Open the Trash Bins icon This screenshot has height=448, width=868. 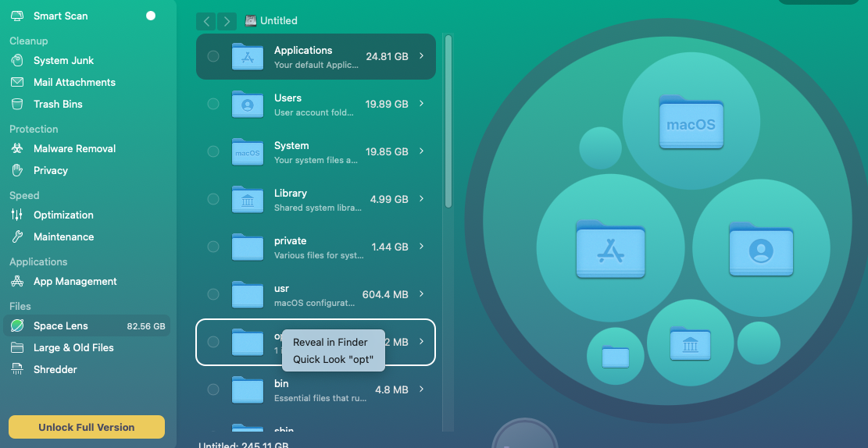point(17,104)
